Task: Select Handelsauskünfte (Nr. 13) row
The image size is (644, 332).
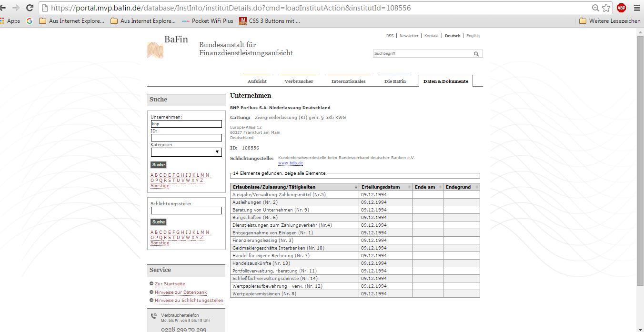Action: [x=355, y=263]
